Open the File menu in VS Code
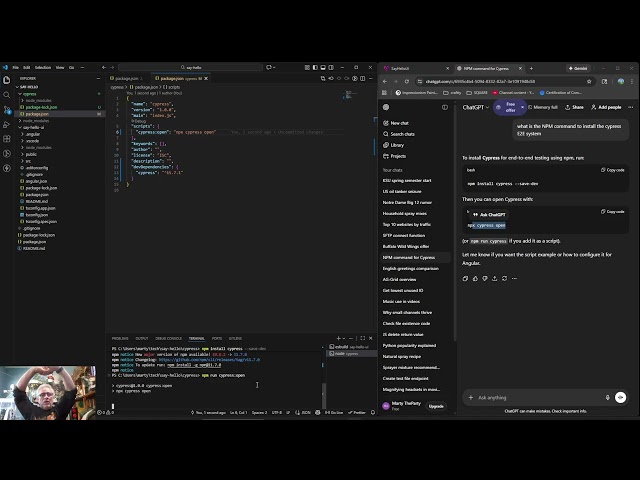640x480 pixels. (x=16, y=67)
